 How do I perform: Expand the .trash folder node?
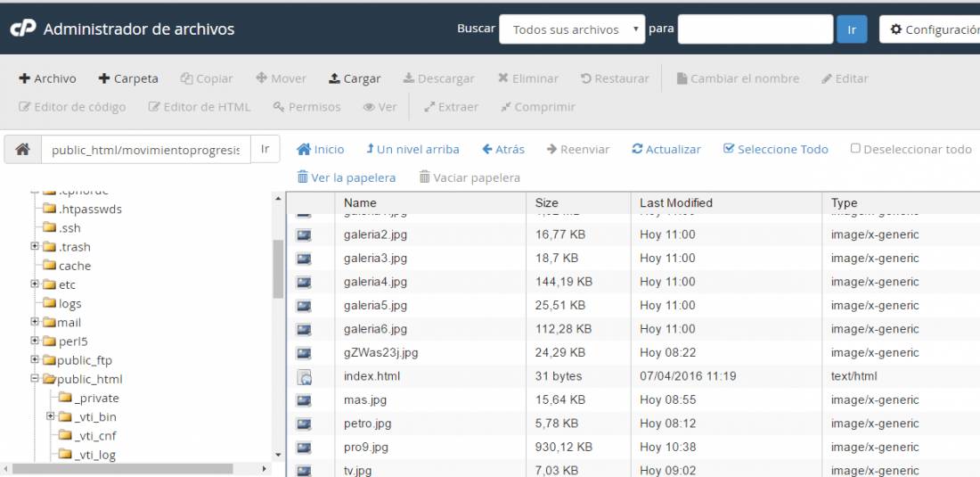[35, 247]
